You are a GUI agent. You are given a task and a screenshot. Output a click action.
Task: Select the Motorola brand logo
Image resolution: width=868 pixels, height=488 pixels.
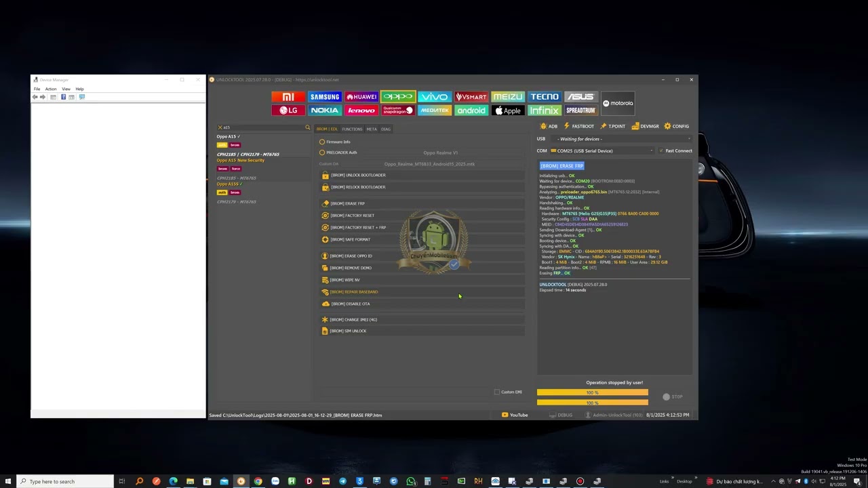pyautogui.click(x=618, y=104)
